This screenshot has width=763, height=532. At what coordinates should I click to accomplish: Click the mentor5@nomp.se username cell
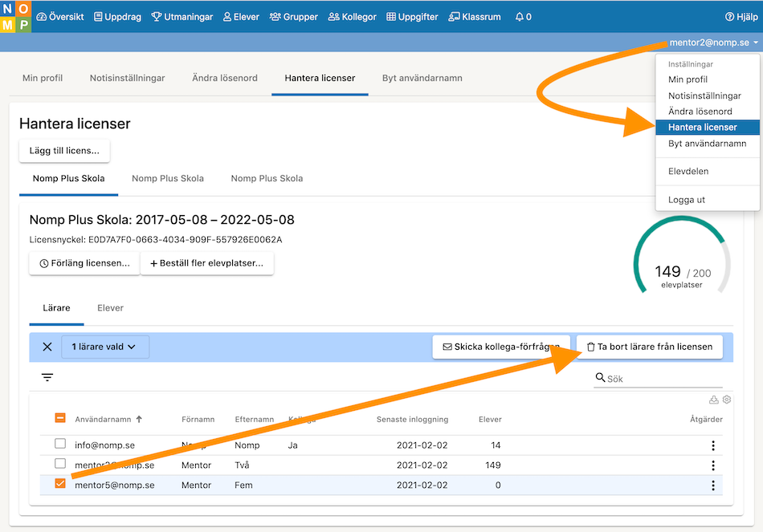(115, 485)
